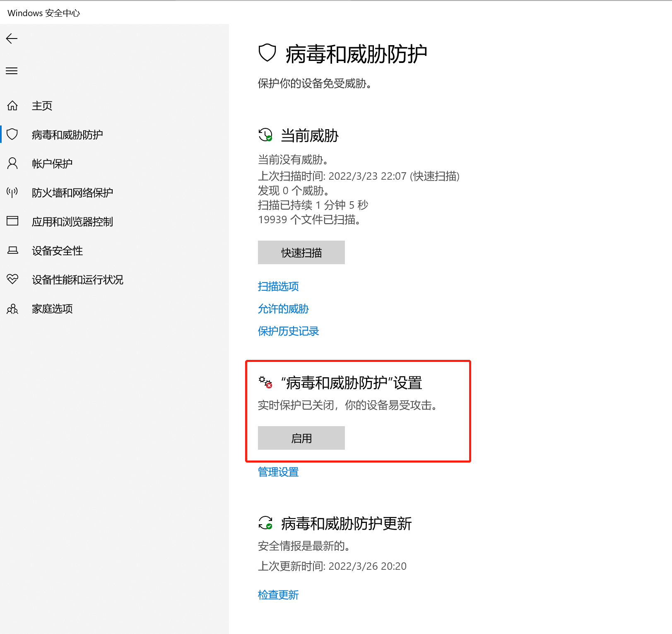Click the text 扫描已持续 1 分钟 5 秒
Image resolution: width=672 pixels, height=634 pixels.
click(313, 205)
